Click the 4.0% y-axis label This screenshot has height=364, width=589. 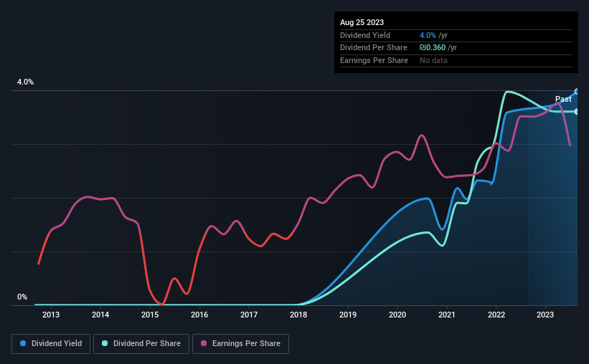(x=25, y=82)
